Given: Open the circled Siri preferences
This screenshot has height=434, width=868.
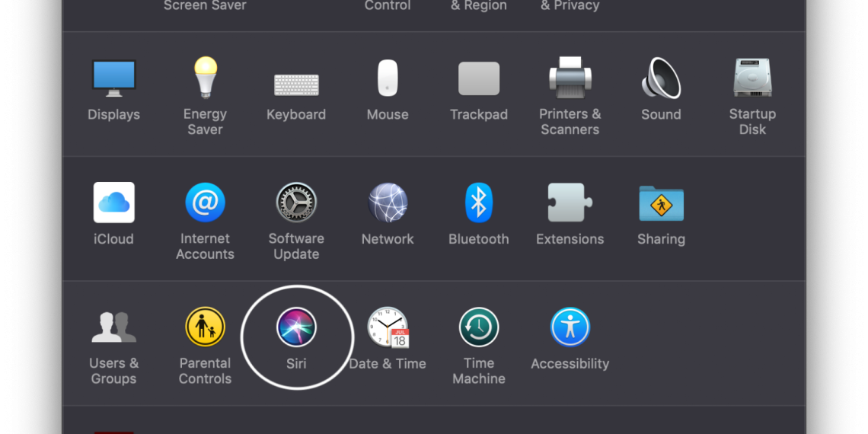Looking at the screenshot, I should tap(296, 328).
